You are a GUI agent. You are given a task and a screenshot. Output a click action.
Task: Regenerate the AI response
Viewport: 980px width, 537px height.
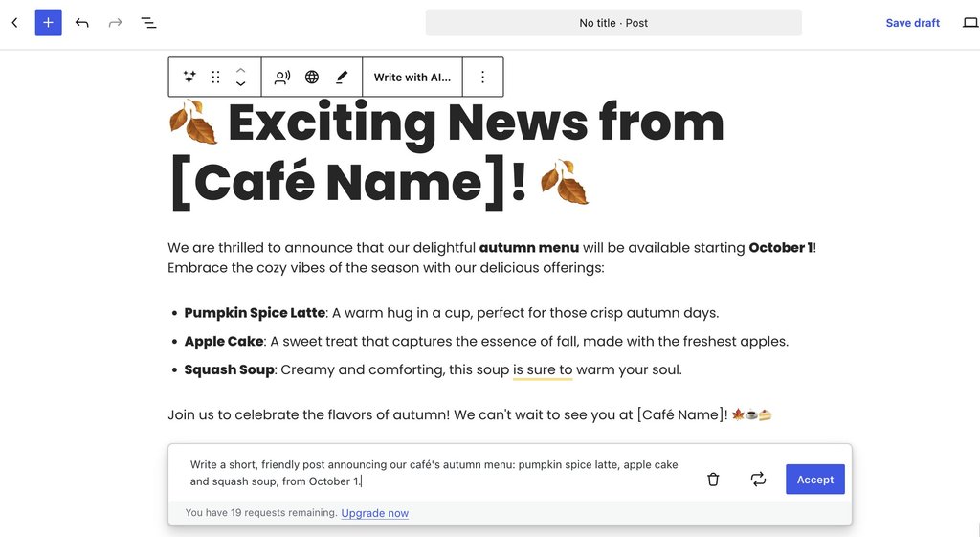coord(758,480)
